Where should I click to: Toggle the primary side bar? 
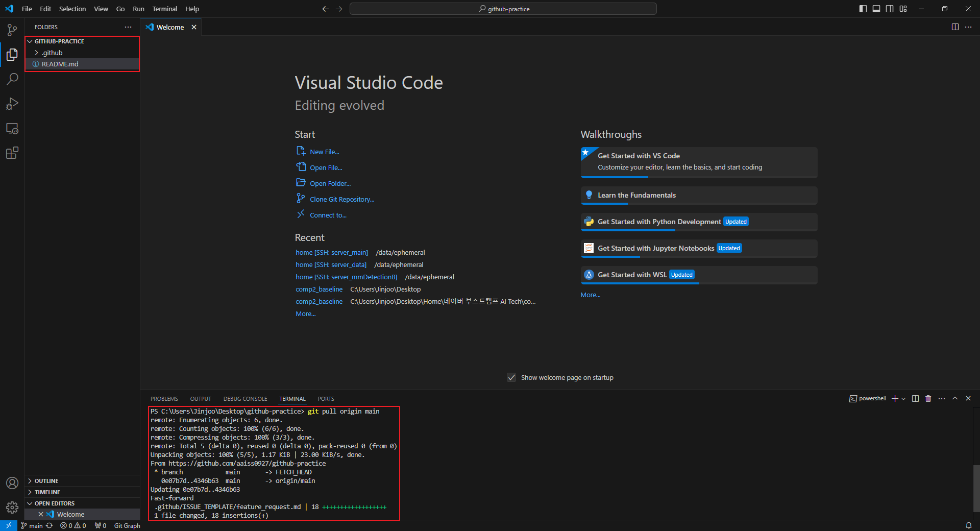point(863,9)
